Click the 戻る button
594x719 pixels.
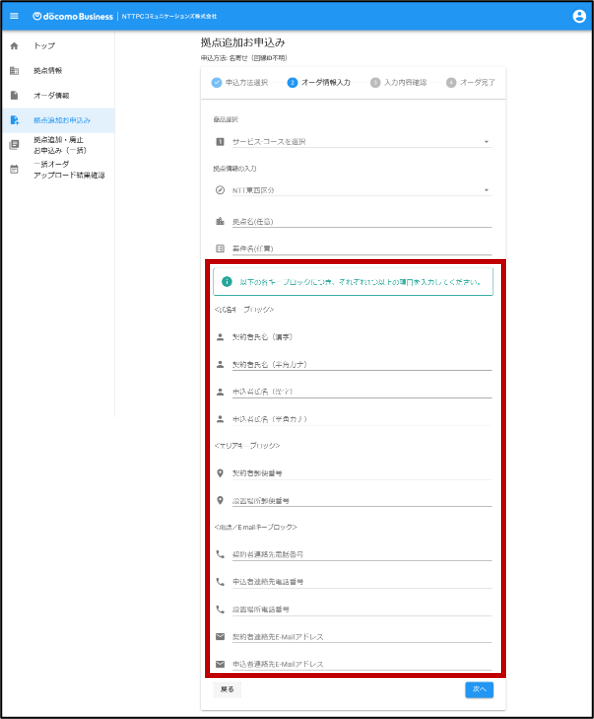coord(227,689)
